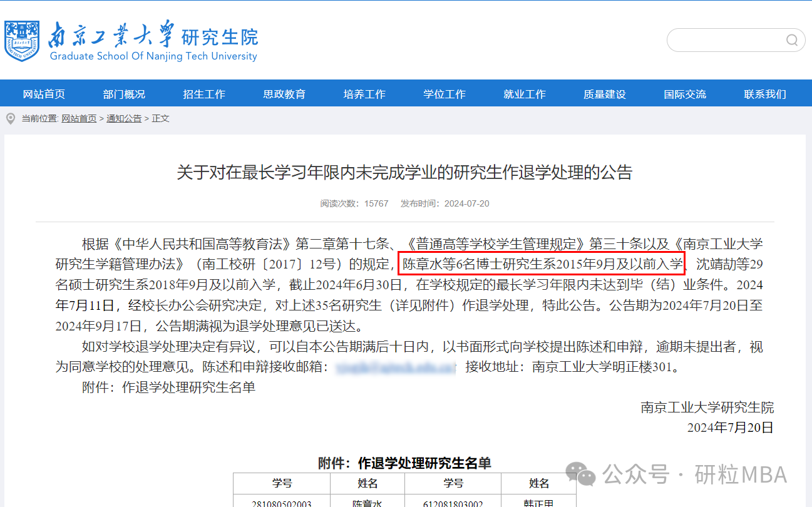Focus the search input field
812x507 pixels.
point(736,40)
